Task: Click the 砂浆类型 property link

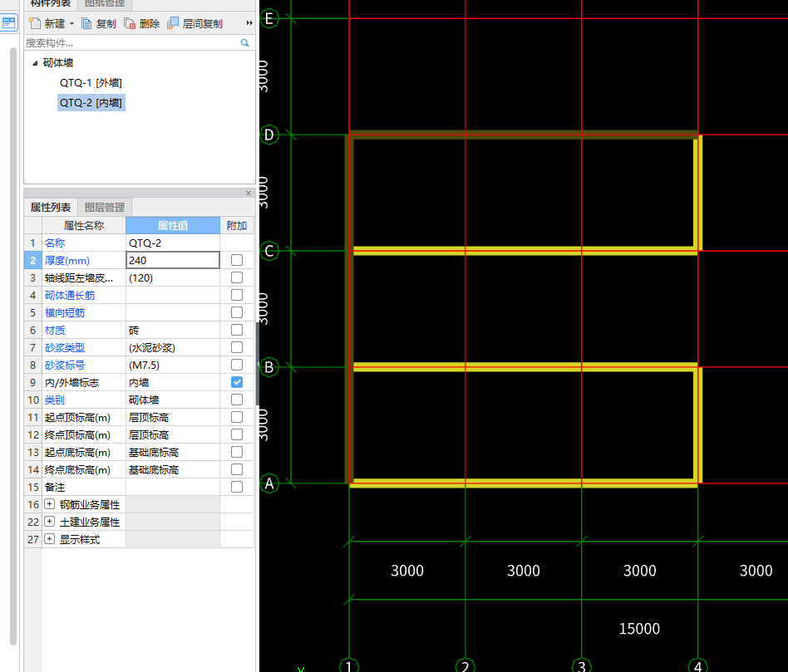Action: coord(65,347)
